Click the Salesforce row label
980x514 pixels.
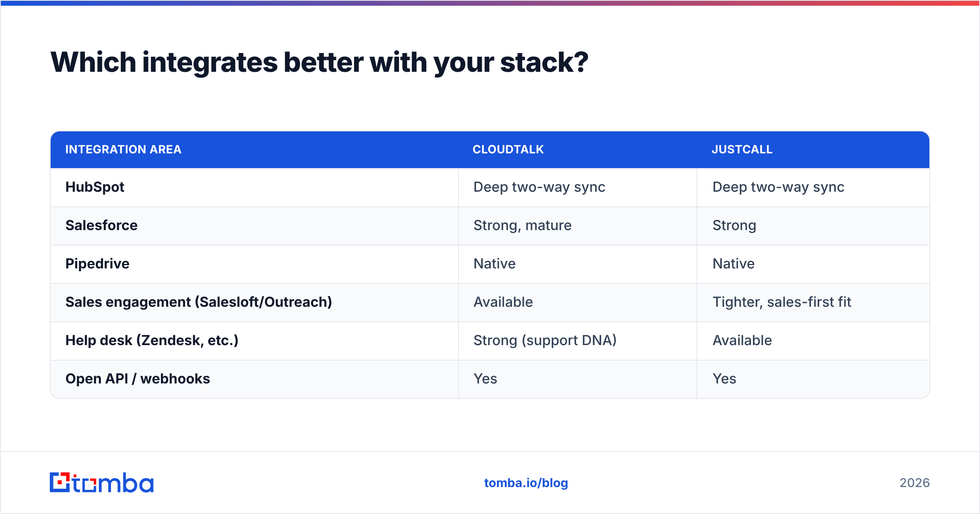tap(101, 225)
